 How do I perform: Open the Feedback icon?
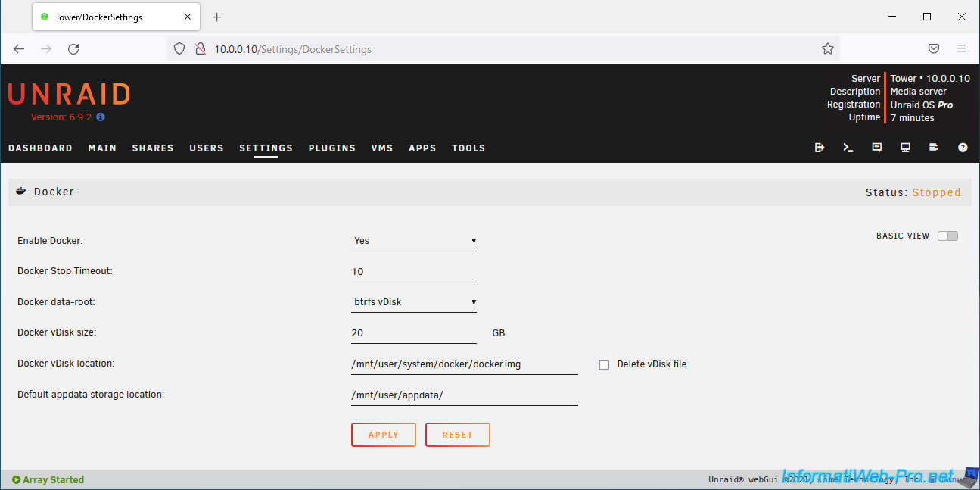(x=876, y=148)
